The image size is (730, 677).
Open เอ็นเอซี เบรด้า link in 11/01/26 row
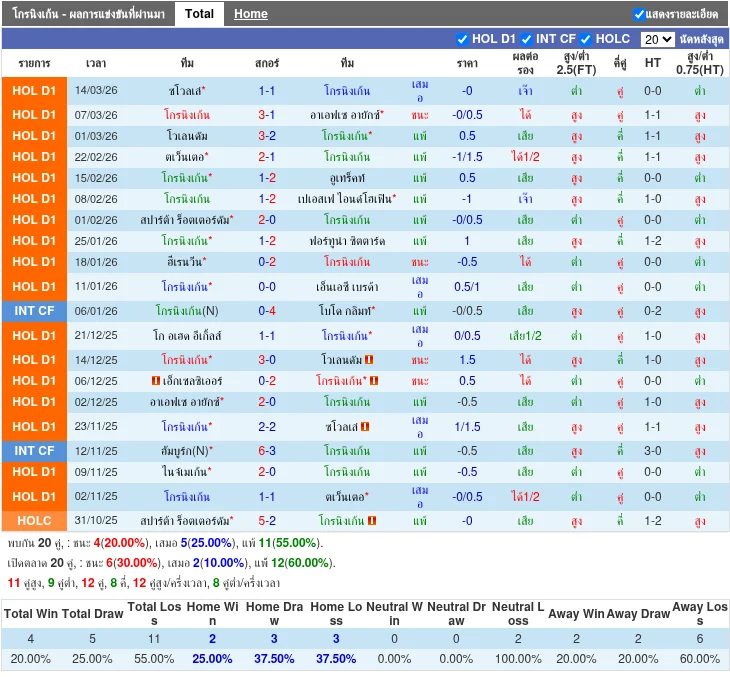coord(347,287)
